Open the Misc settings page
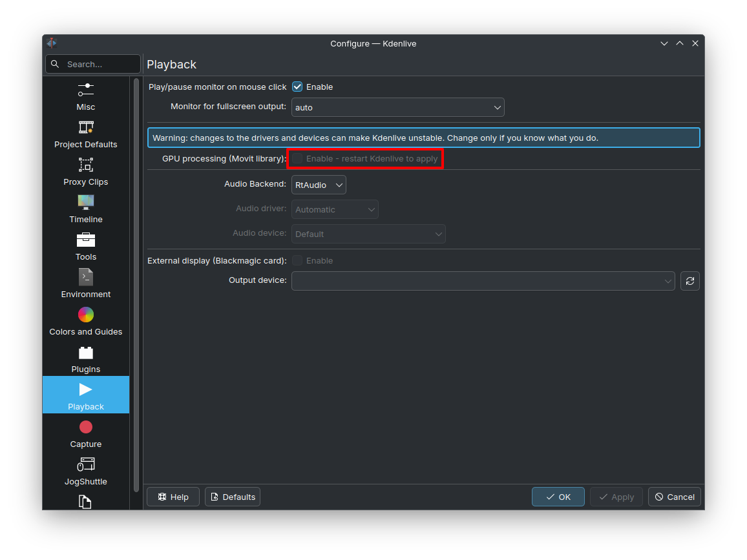This screenshot has width=747, height=560. [86, 96]
